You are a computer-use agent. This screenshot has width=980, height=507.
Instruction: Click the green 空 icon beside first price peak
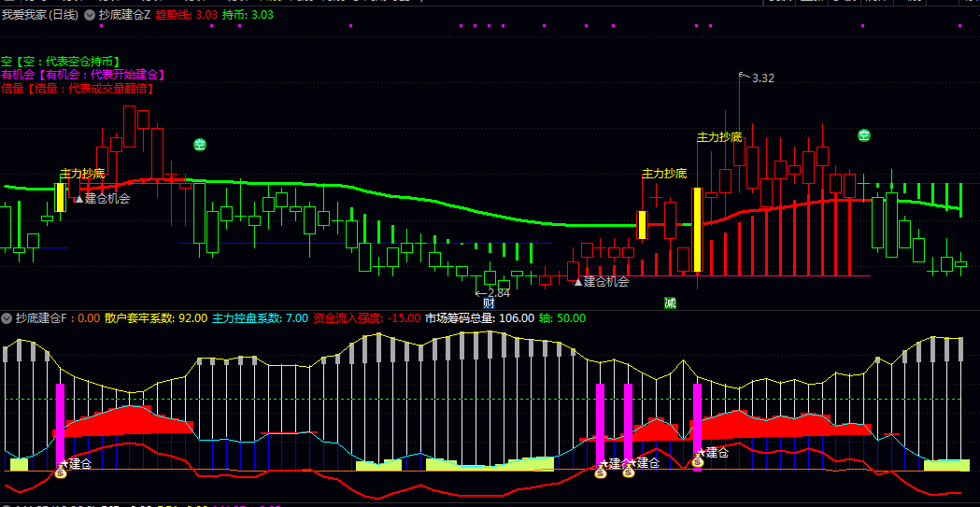200,145
